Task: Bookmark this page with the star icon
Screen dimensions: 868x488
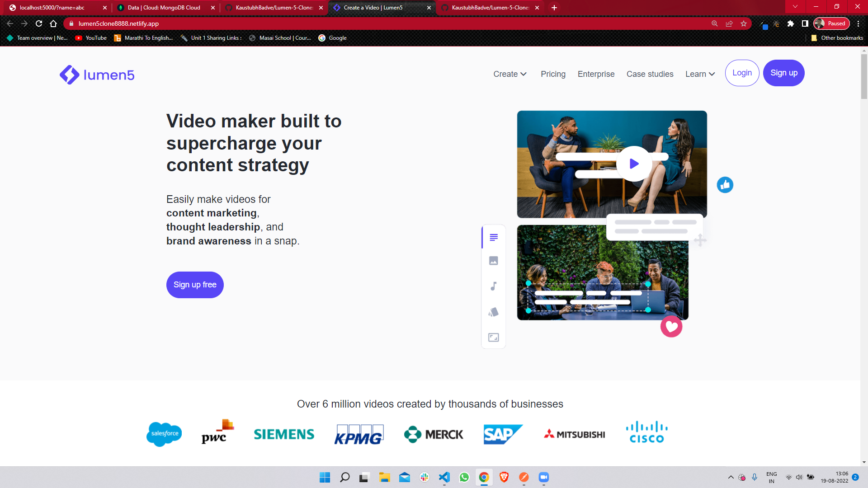Action: pos(744,23)
